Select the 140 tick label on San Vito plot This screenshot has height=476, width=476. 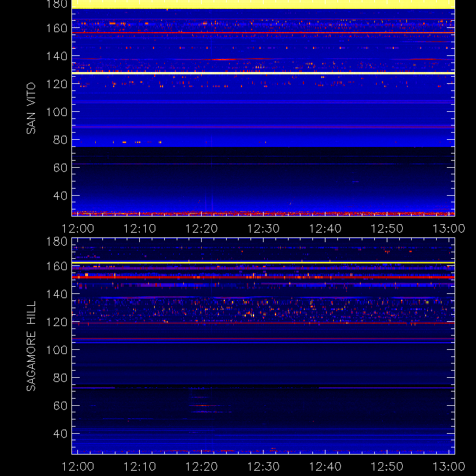[57, 56]
